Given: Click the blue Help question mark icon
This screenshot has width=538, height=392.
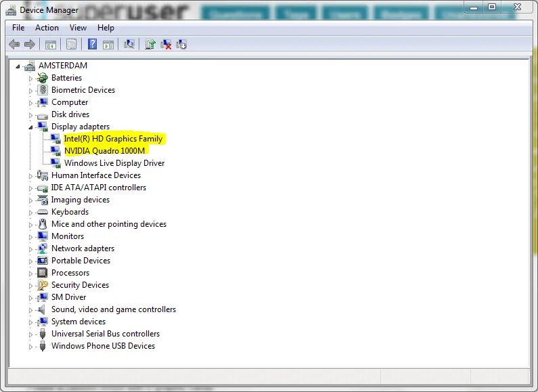Looking at the screenshot, I should coord(92,44).
